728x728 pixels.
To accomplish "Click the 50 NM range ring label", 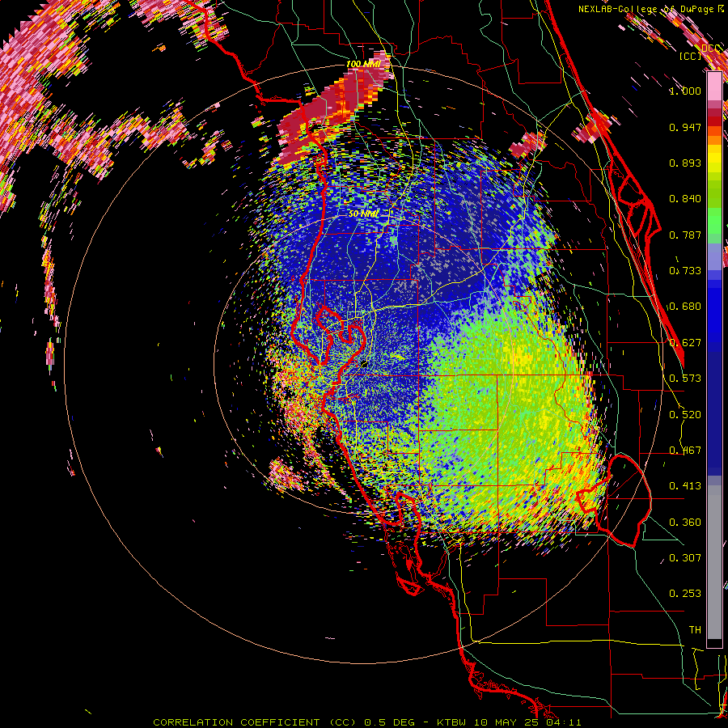I will point(363,214).
